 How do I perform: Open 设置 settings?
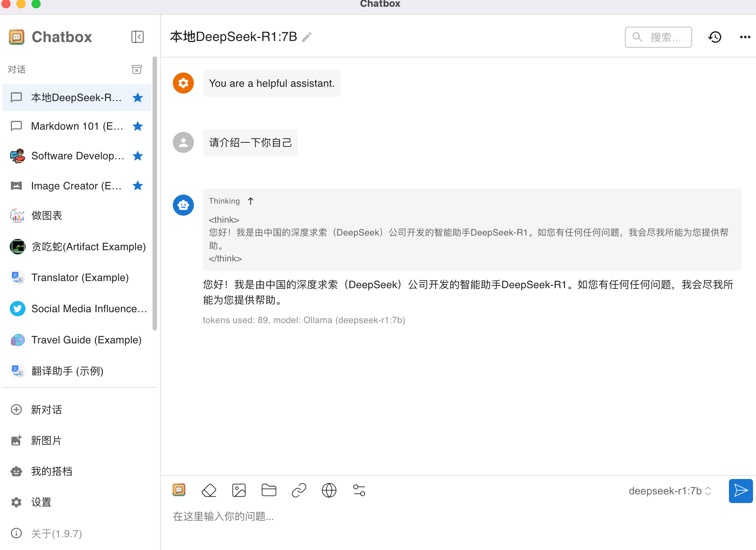click(x=41, y=502)
